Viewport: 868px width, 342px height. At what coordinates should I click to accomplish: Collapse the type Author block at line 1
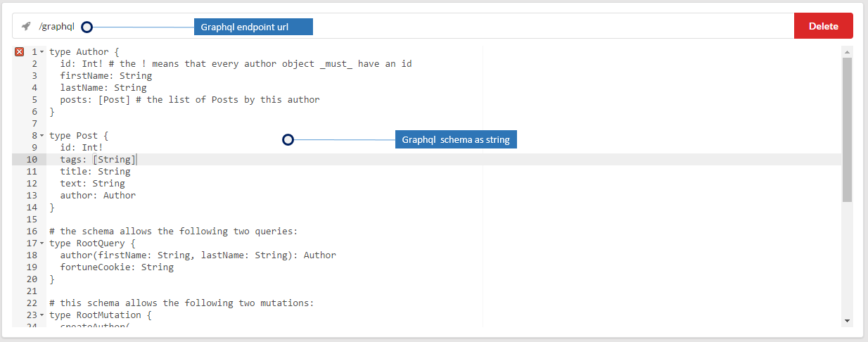[x=42, y=52]
